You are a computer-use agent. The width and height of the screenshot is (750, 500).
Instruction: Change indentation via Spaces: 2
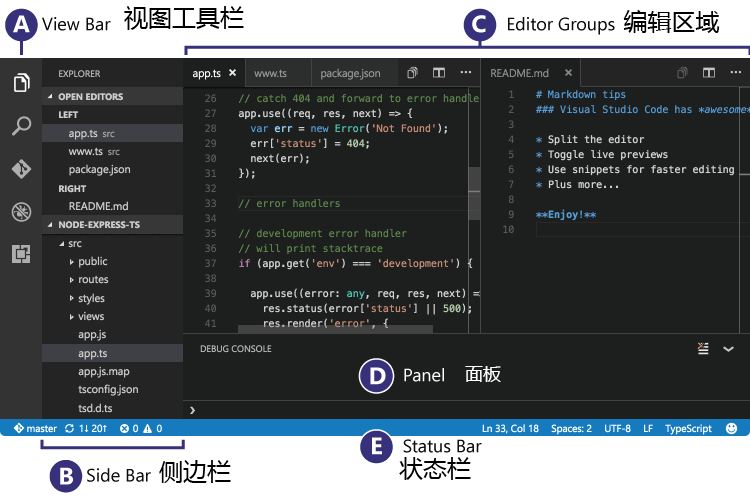[x=571, y=428]
